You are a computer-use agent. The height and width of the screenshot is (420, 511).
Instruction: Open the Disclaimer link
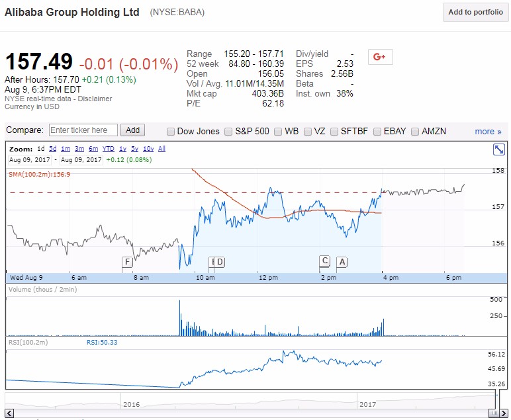(x=95, y=99)
